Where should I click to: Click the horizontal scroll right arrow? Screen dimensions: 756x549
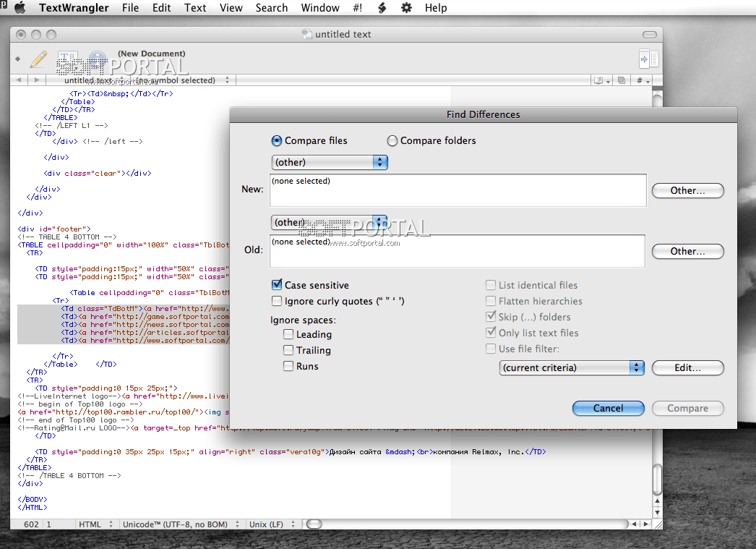click(645, 524)
